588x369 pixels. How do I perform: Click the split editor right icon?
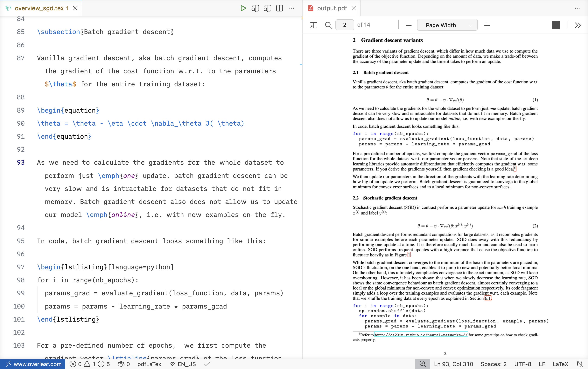[x=279, y=8]
